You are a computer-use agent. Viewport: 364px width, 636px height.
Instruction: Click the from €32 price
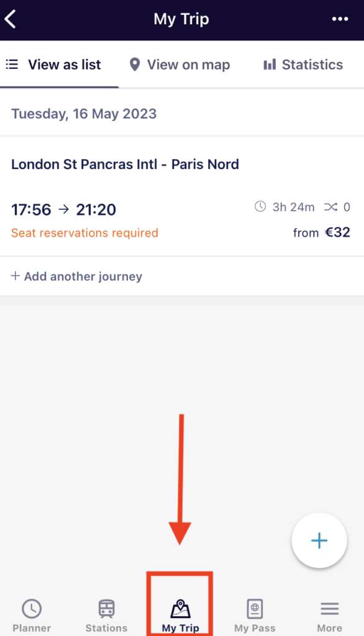321,232
